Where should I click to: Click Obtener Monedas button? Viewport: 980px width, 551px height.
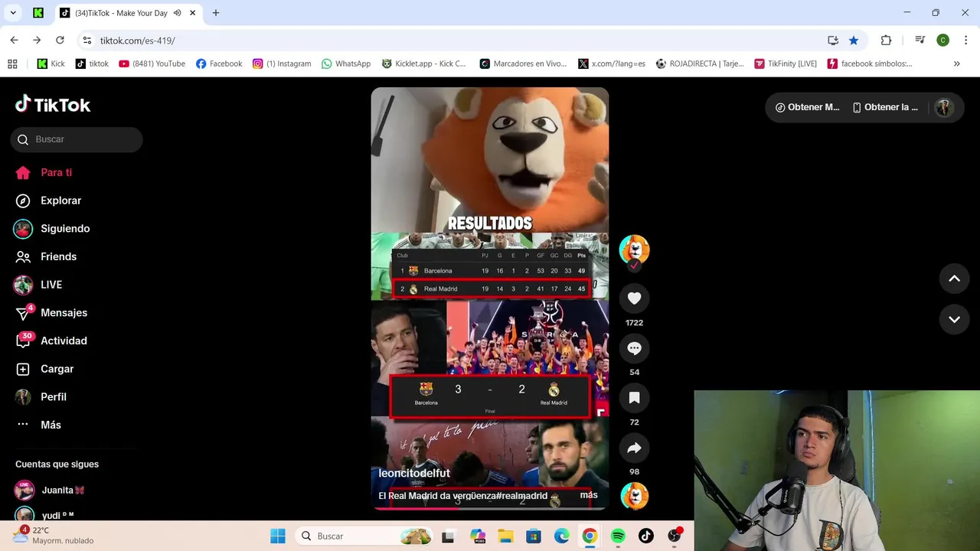pos(807,107)
